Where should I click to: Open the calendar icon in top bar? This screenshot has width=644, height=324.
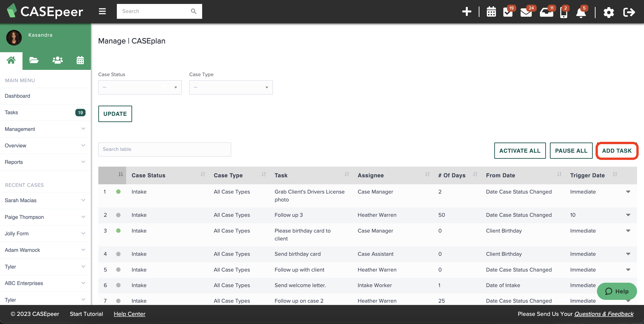491,12
